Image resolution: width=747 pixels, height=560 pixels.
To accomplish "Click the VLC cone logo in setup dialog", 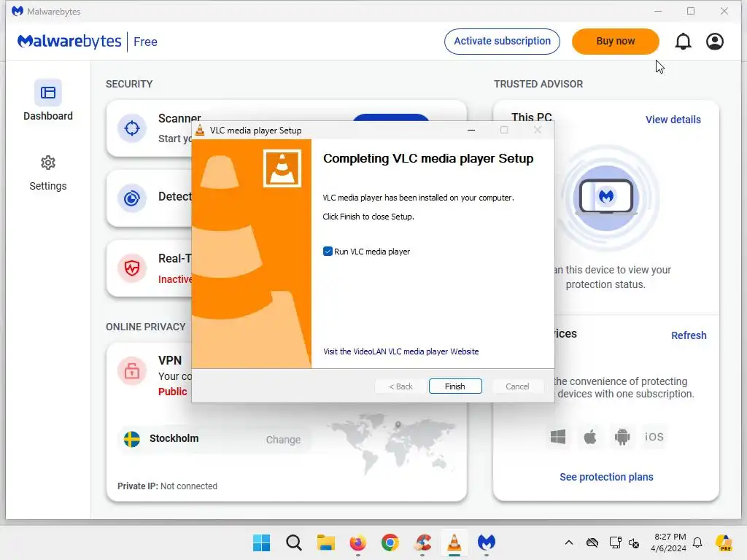I will click(282, 168).
